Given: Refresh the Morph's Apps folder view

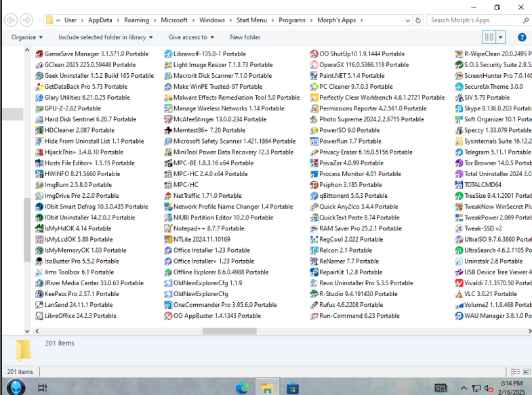Looking at the screenshot, I should [418, 21].
